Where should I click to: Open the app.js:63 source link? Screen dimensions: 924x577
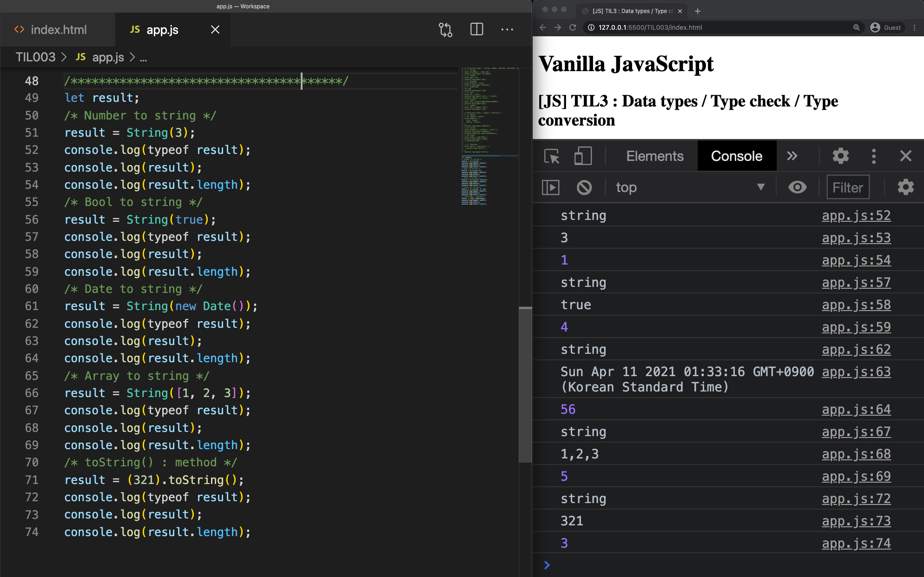[x=856, y=372]
